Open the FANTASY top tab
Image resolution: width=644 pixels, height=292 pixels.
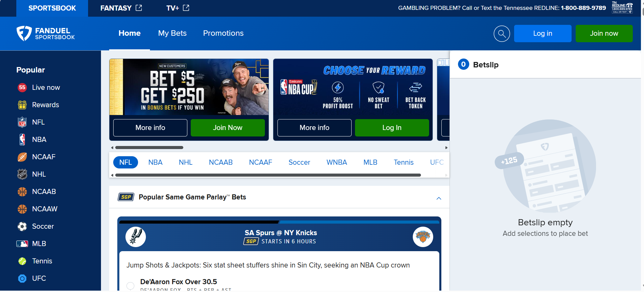[x=121, y=8]
